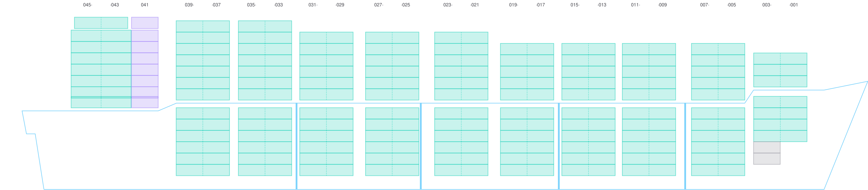Select the below-deck block of bay 007-005
Image resolution: width=868 pixels, height=190 pixels.
718,141
